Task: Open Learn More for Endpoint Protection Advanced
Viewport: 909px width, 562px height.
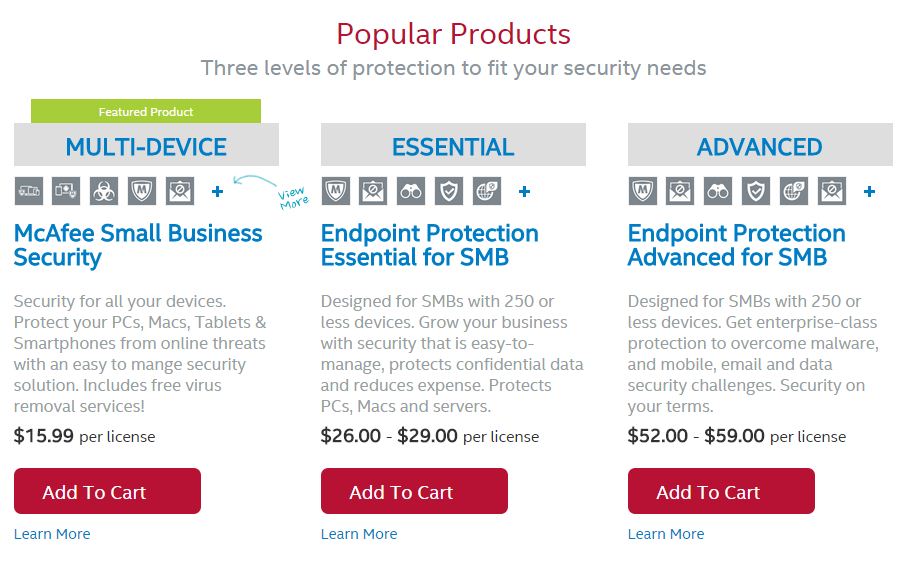Action: 666,534
